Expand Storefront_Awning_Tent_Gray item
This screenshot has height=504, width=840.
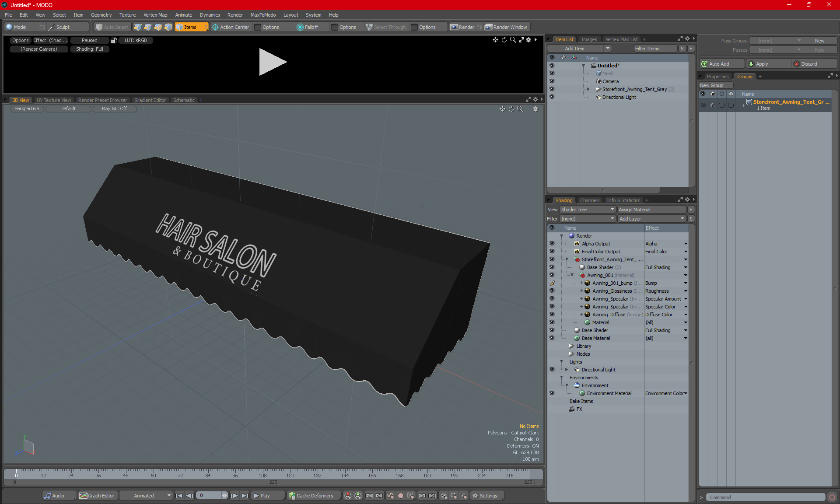click(x=588, y=89)
